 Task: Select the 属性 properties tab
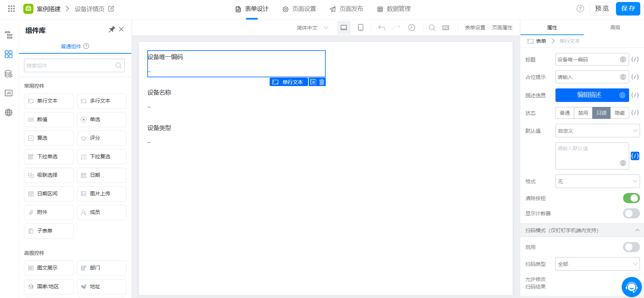click(552, 27)
